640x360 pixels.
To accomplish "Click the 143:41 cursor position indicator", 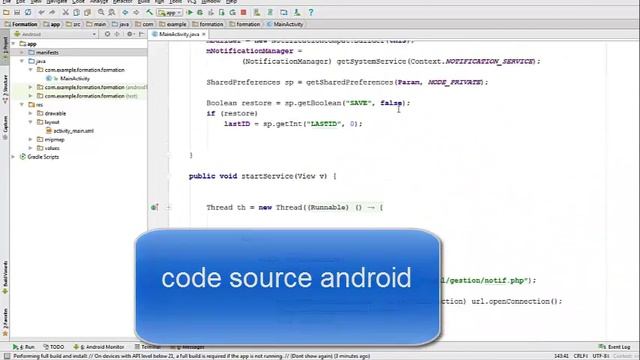I will point(562,356).
